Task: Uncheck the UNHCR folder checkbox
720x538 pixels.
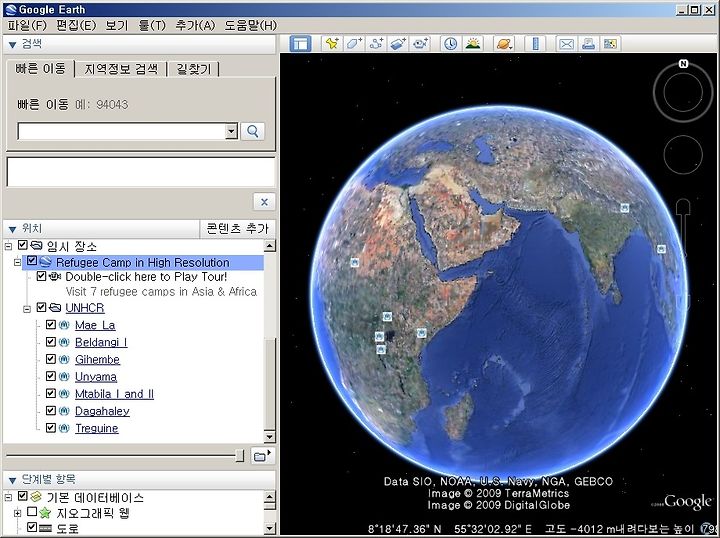Action: 41,307
